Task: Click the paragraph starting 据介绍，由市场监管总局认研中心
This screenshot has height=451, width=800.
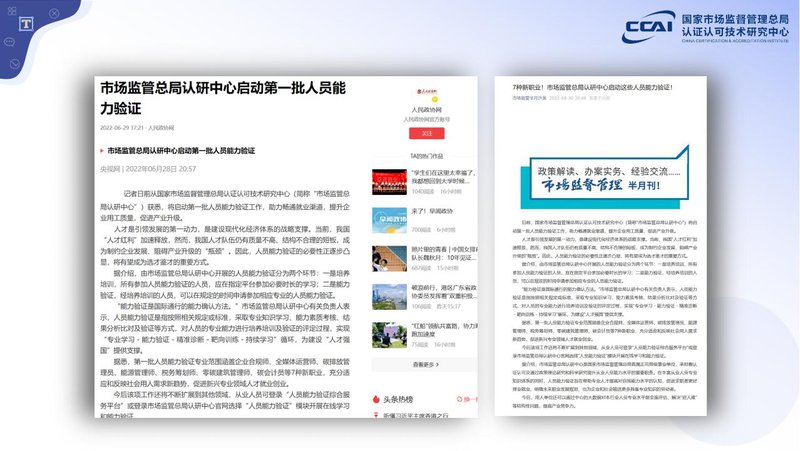Action: point(225,284)
